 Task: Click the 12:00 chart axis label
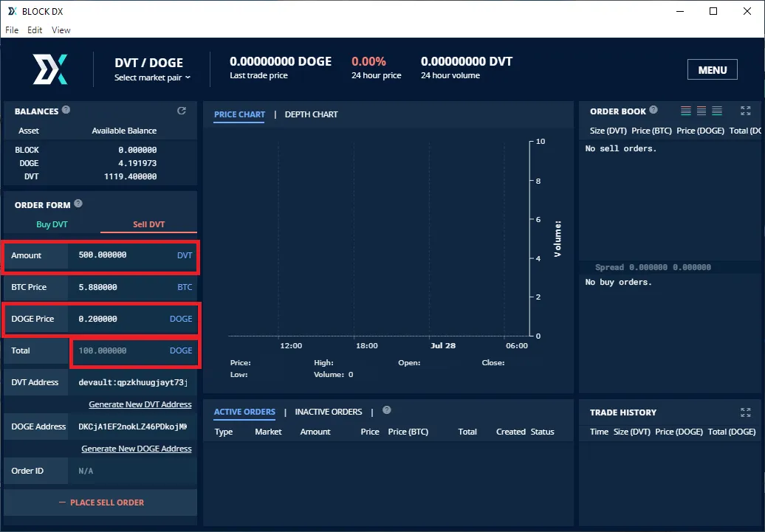tap(291, 346)
